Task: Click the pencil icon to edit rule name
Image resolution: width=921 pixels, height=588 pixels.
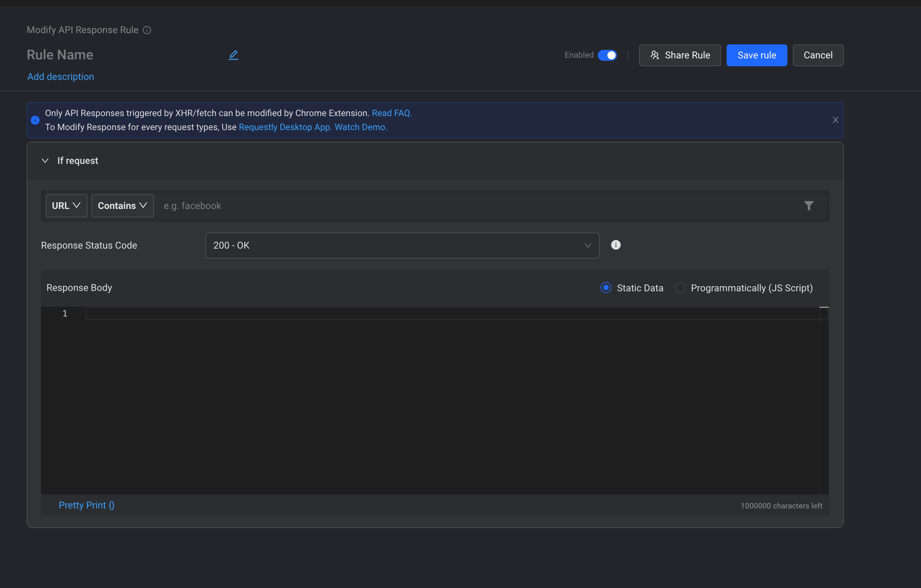Action: click(x=233, y=55)
